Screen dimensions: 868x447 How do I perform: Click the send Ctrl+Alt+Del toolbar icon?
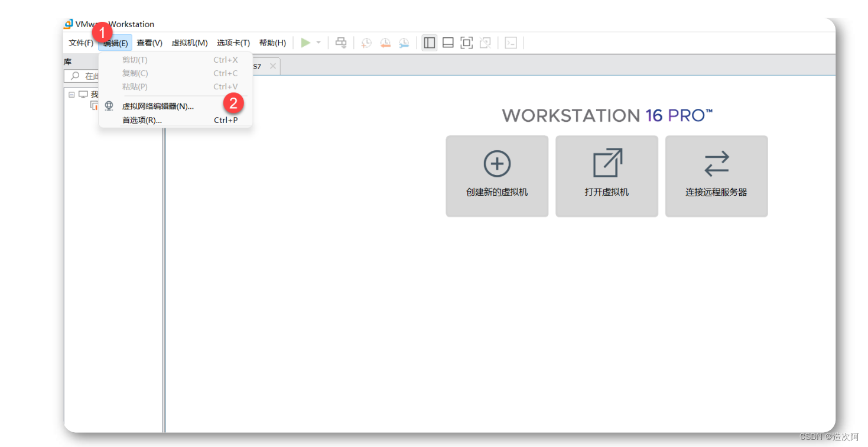coord(341,43)
